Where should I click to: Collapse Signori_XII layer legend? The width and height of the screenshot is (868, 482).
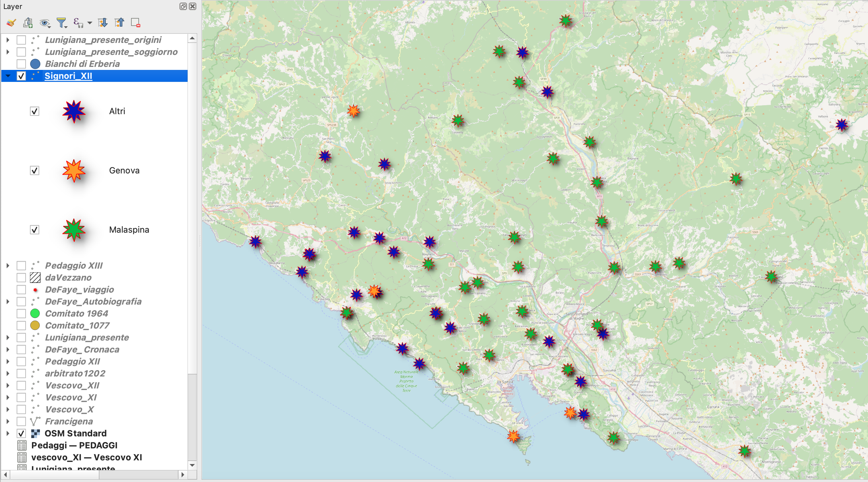8,76
